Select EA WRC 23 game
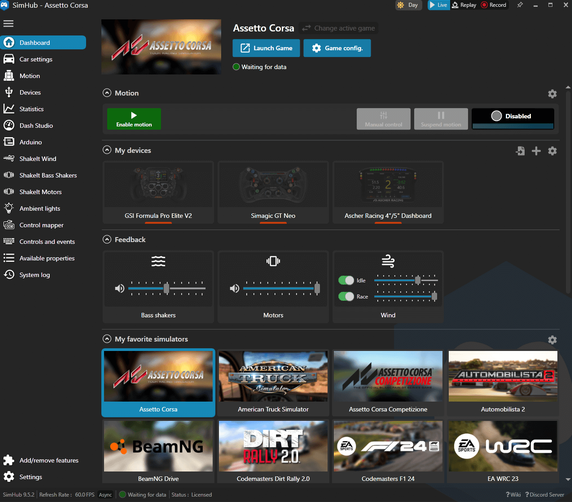Viewport: 572px width, 502px height. click(503, 452)
